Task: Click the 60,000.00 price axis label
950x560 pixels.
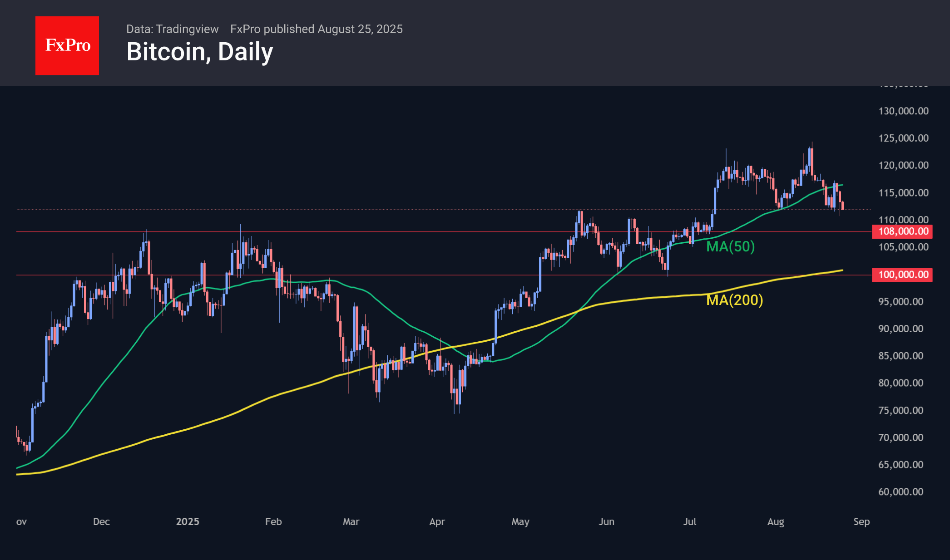Action: pos(901,492)
